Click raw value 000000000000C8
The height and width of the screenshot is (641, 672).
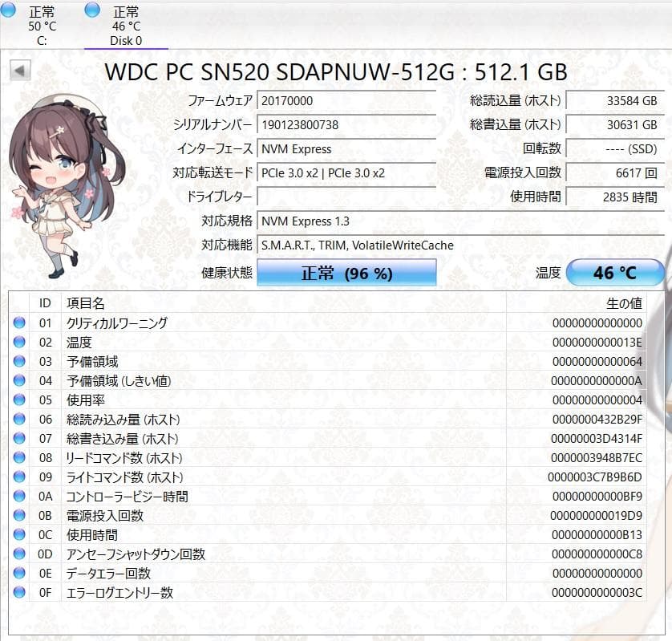(x=597, y=554)
